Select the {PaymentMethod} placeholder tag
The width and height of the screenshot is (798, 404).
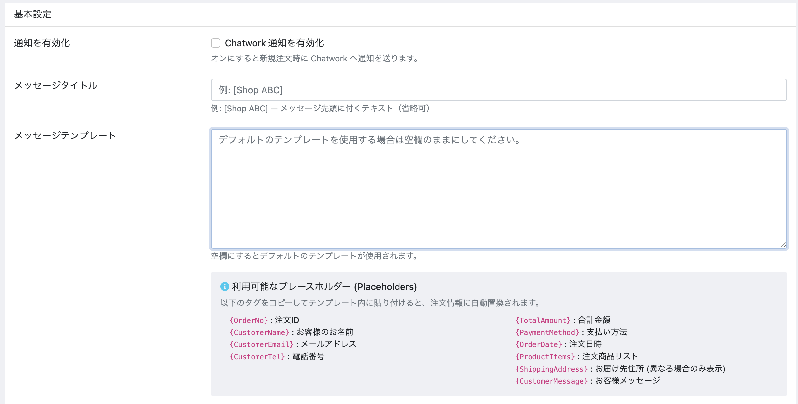pos(548,332)
